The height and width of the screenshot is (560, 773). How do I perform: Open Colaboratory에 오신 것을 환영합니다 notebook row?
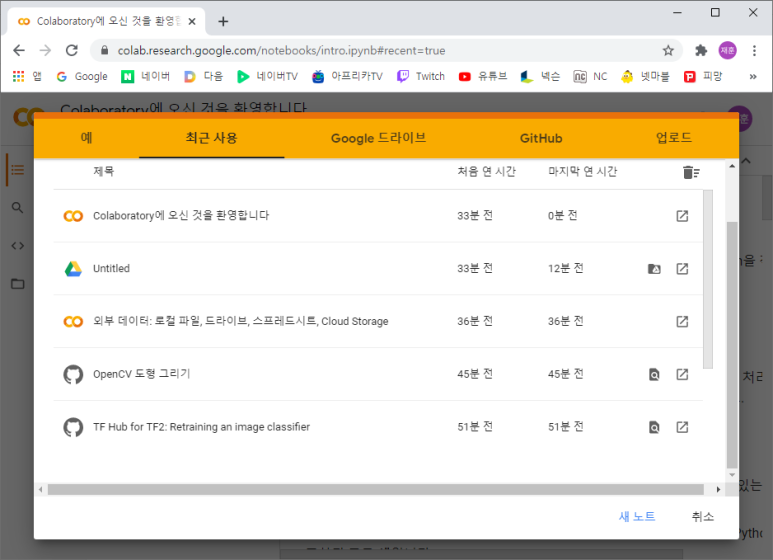[x=378, y=216]
